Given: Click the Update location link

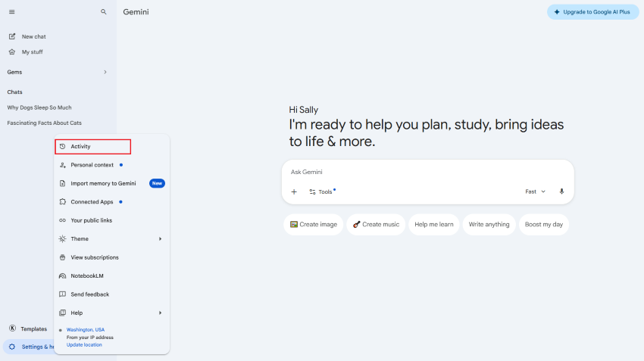Looking at the screenshot, I should (x=84, y=345).
